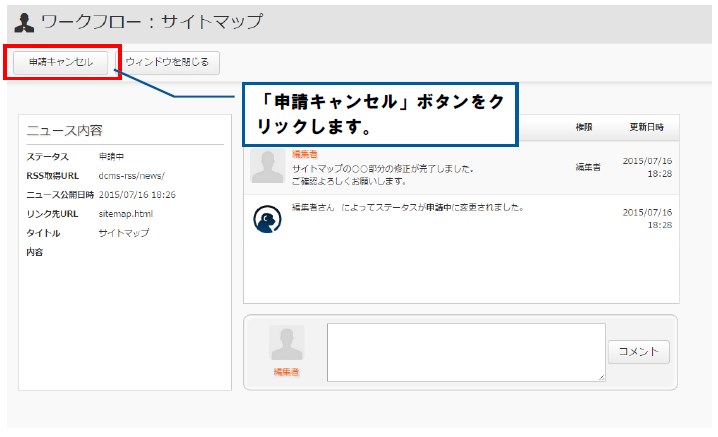Image resolution: width=718 pixels, height=437 pixels.
Task: Click the ワークフロー：サイトマップ title
Action: pyautogui.click(x=152, y=22)
